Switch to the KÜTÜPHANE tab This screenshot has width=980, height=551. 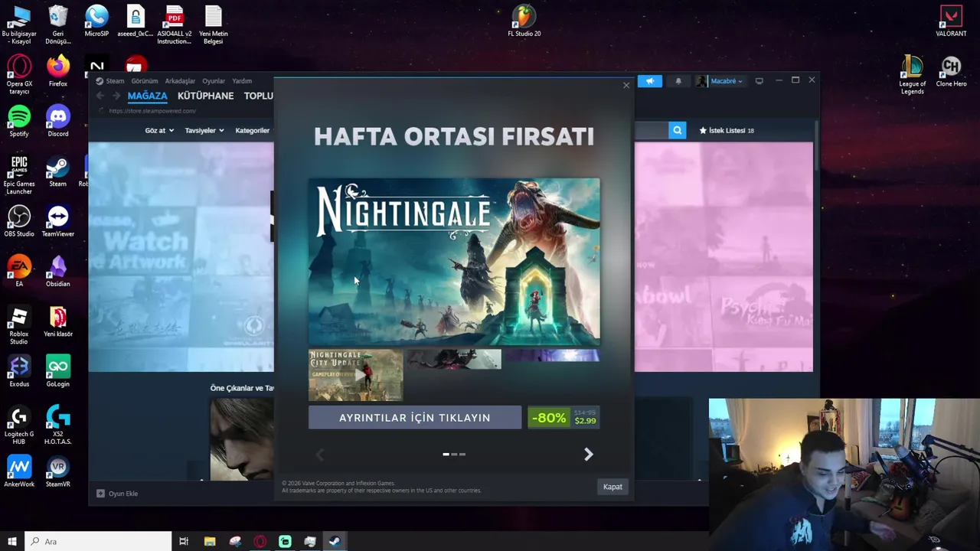205,96
